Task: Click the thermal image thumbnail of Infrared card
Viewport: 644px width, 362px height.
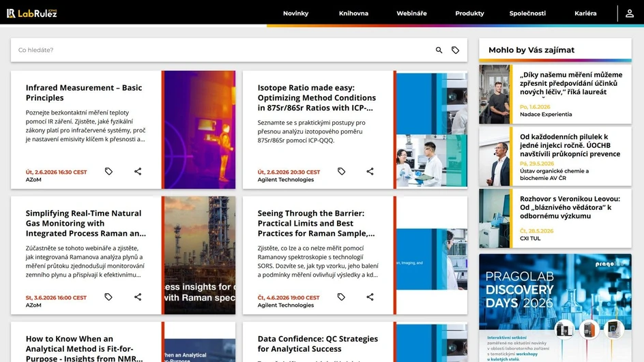Action: [200, 130]
